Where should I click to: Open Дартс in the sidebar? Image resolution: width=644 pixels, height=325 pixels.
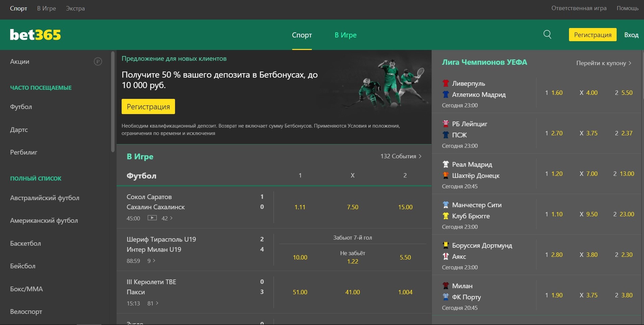tap(19, 130)
